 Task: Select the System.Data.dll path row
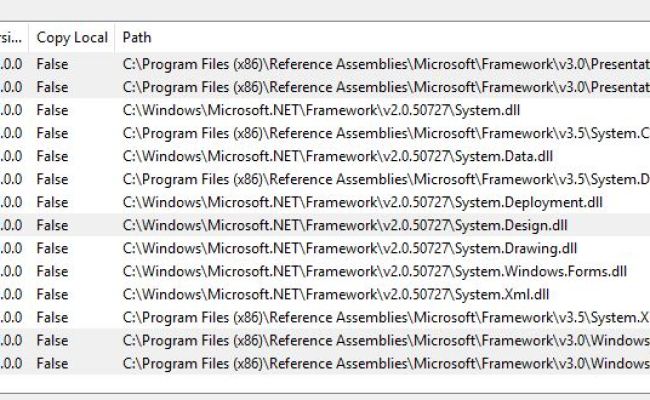tap(325, 156)
